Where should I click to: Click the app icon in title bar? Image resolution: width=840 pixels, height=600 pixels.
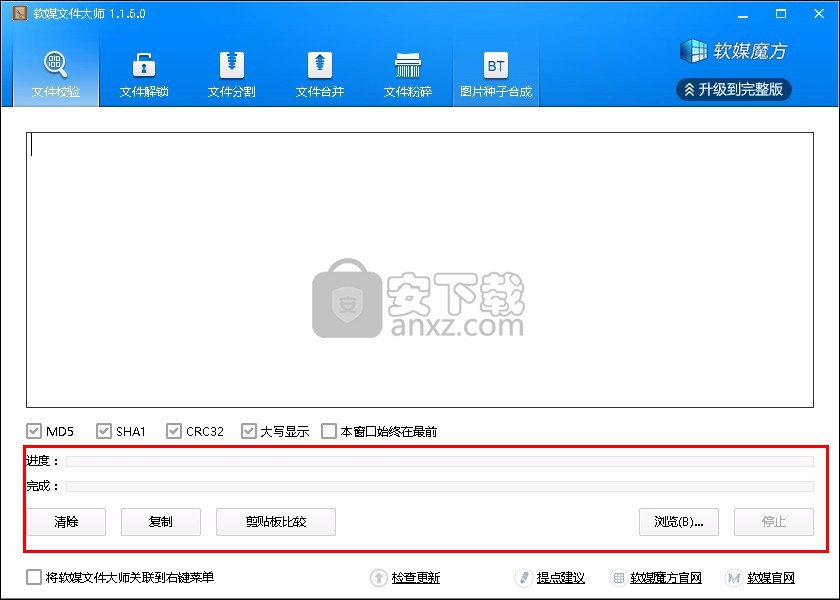pyautogui.click(x=20, y=13)
